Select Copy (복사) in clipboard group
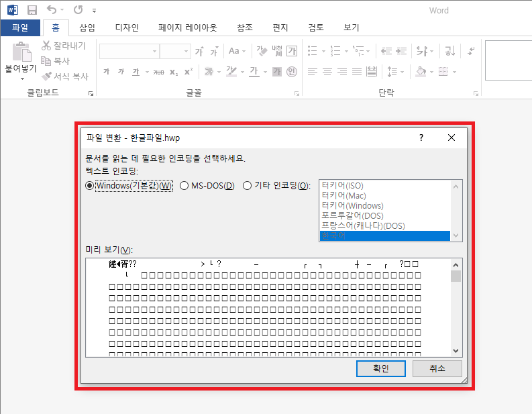This screenshot has height=414, width=532. pyautogui.click(x=55, y=61)
